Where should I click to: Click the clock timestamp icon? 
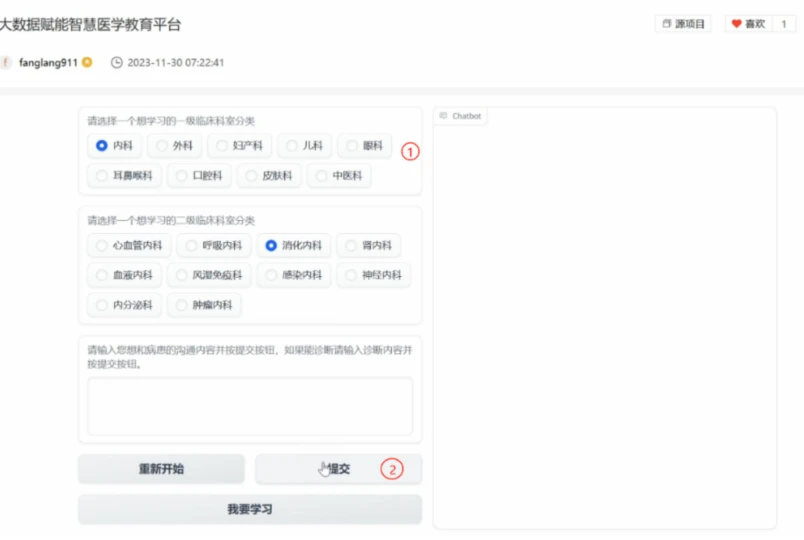[x=117, y=63]
